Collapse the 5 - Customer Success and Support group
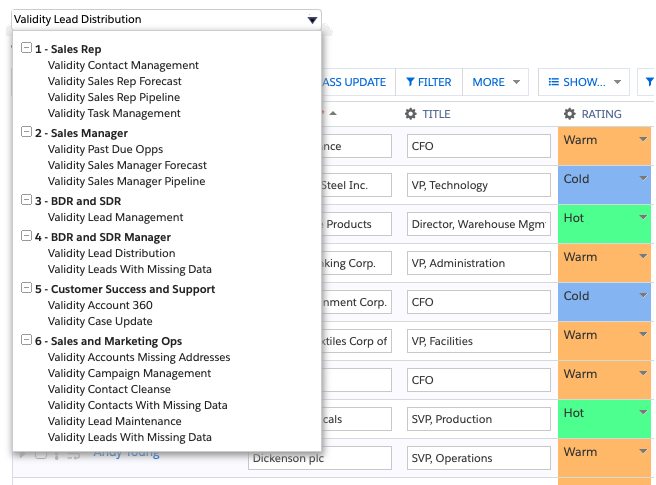This screenshot has width=656, height=485. pos(26,287)
